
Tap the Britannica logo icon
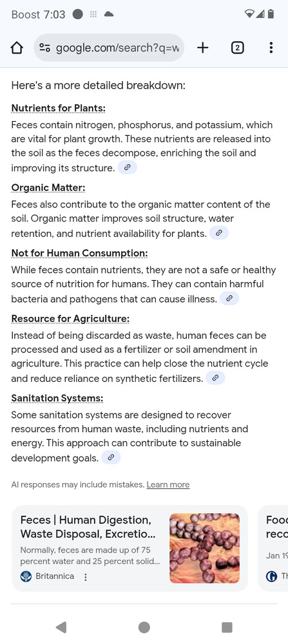pyautogui.click(x=26, y=576)
